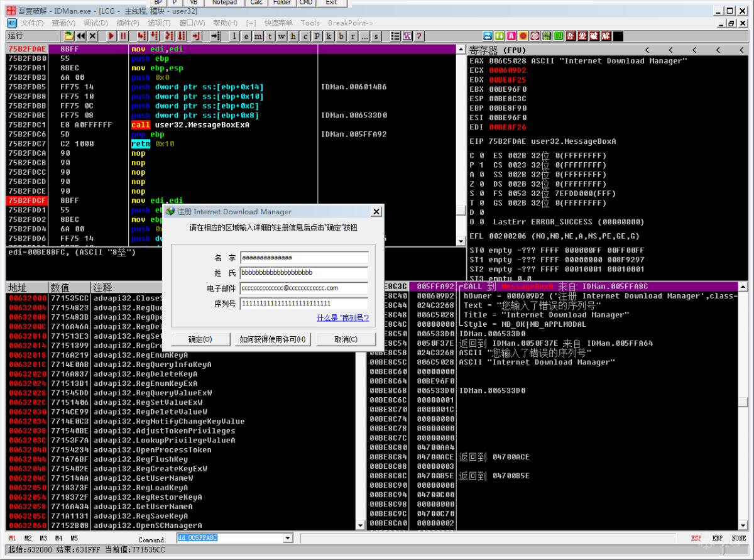Click the 地址 column header in dump pane
754x560 pixels.
(27, 287)
